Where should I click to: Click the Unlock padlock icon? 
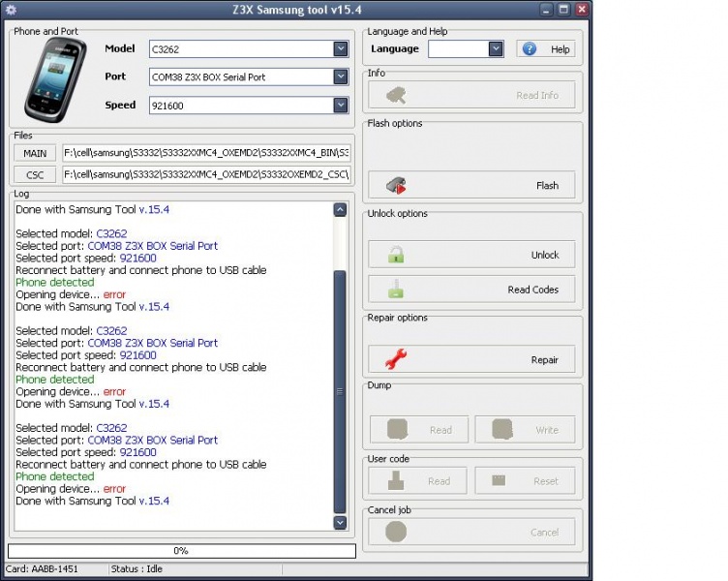pos(396,255)
